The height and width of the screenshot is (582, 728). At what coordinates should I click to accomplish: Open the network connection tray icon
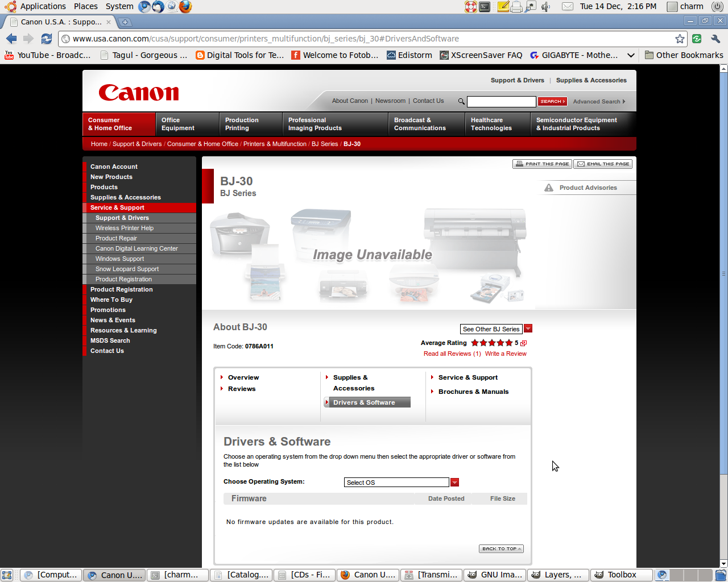tap(531, 6)
